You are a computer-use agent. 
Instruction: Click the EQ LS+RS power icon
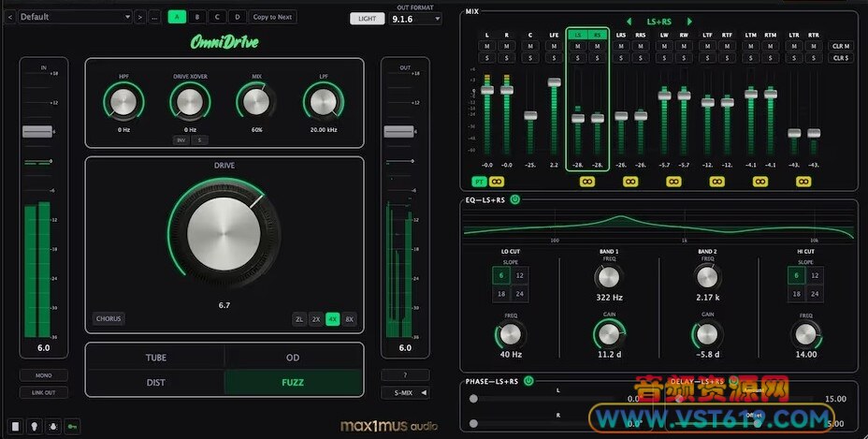pos(514,199)
